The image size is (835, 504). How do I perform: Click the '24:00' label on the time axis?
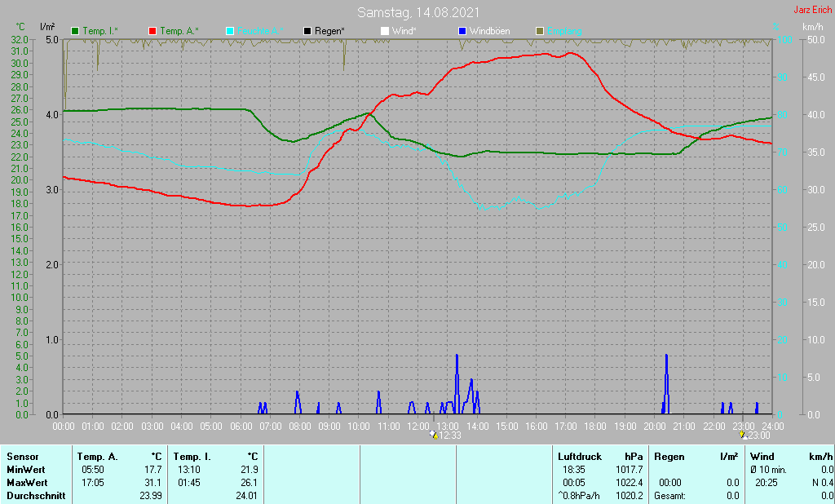pyautogui.click(x=773, y=427)
